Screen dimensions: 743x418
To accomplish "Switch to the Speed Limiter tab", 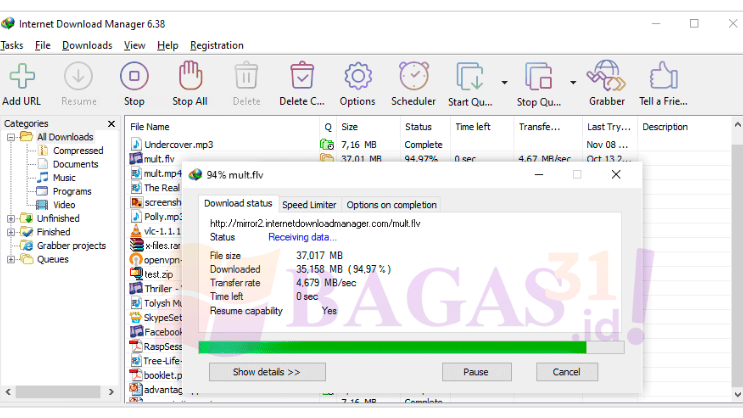I will [x=309, y=205].
